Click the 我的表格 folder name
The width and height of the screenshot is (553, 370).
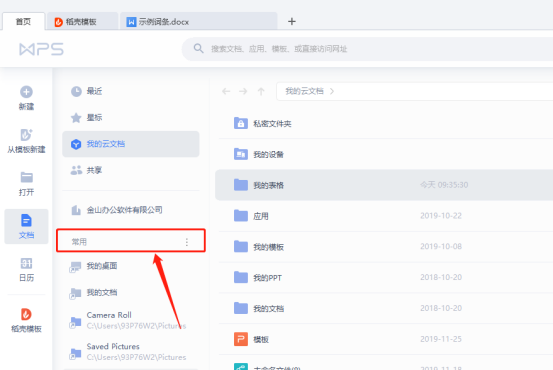268,185
